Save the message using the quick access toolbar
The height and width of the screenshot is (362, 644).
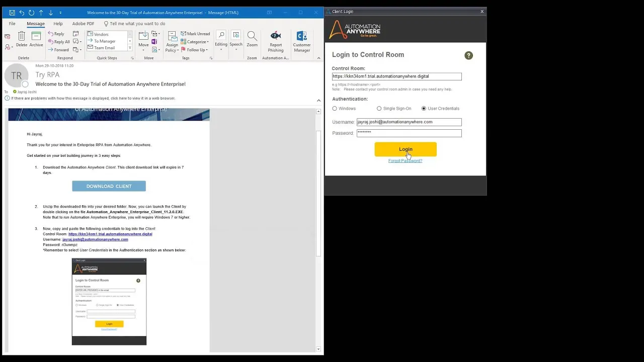point(12,13)
